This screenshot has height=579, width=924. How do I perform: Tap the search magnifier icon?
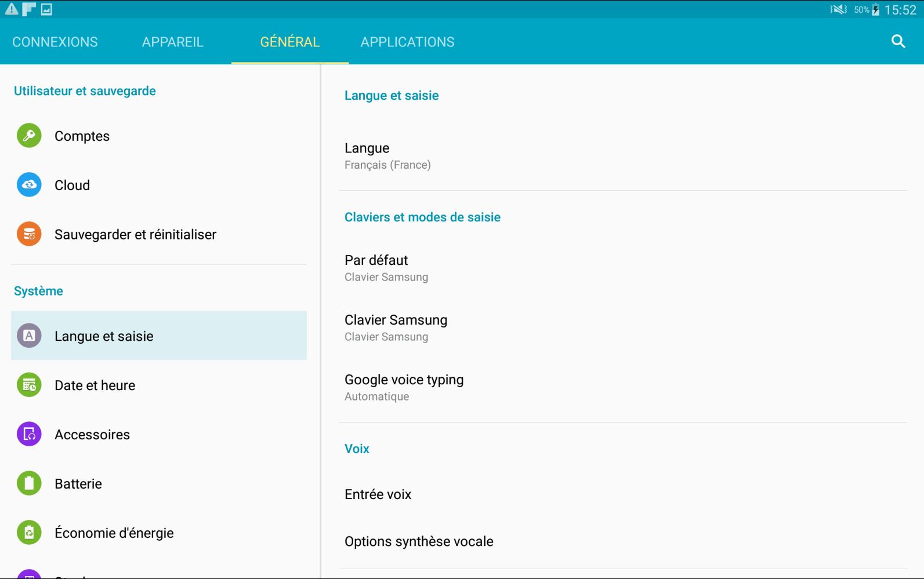898,41
